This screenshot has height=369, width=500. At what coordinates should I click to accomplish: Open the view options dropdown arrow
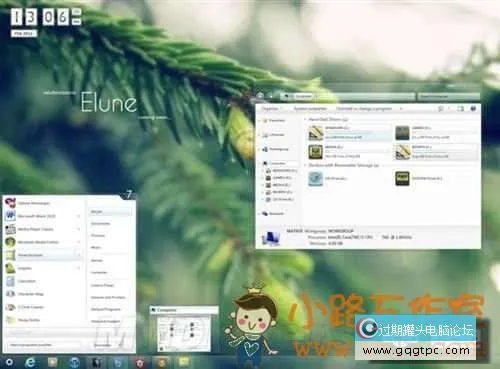tap(449, 109)
